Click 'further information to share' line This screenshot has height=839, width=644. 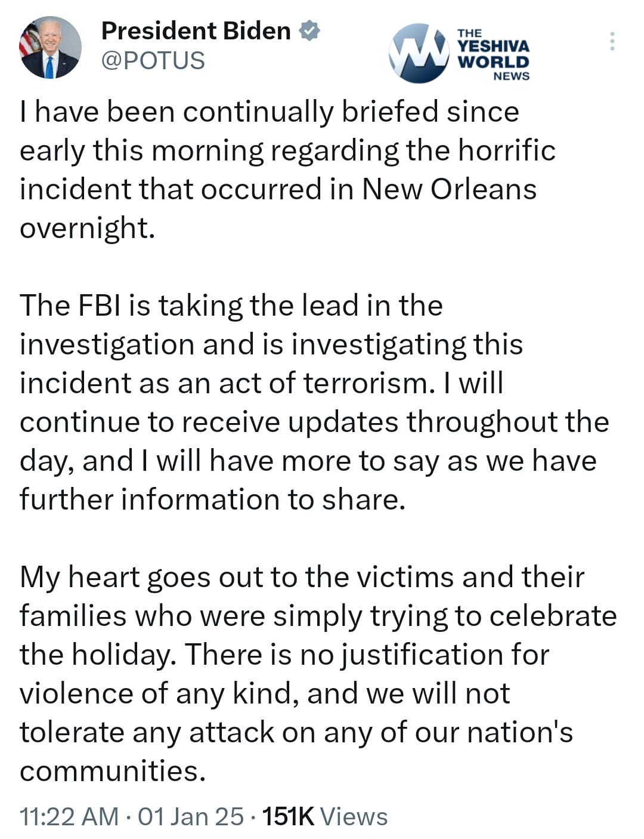pos(212,499)
